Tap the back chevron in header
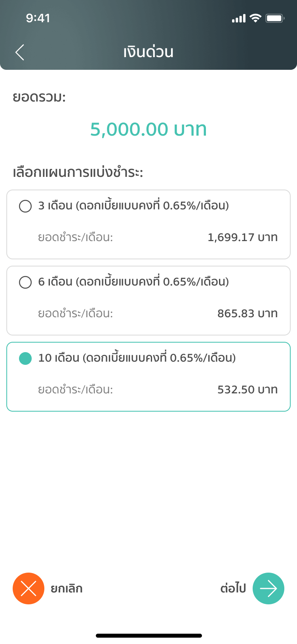Image resolution: width=297 pixels, height=644 pixels. tap(20, 52)
